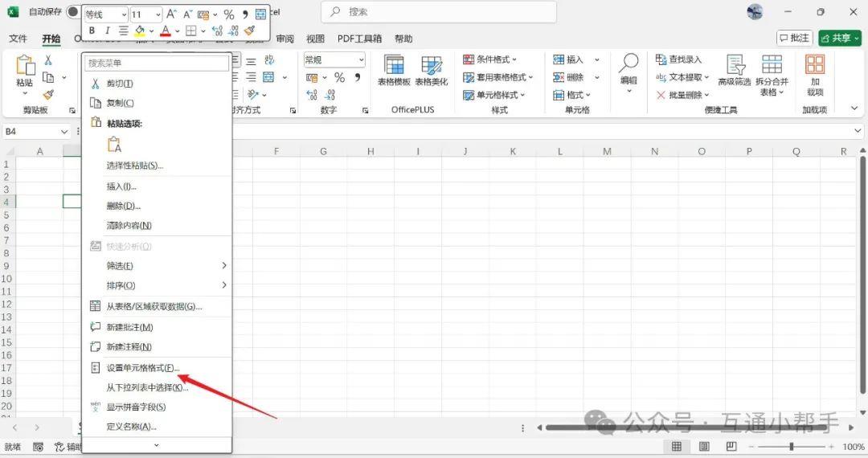Click the 批注 comments button

tap(794, 38)
